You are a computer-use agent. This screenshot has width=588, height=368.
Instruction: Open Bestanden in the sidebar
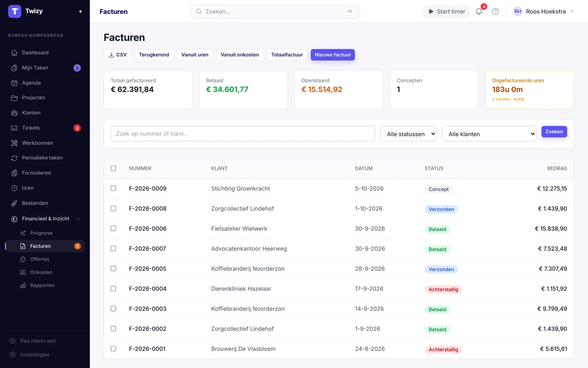pos(45,203)
